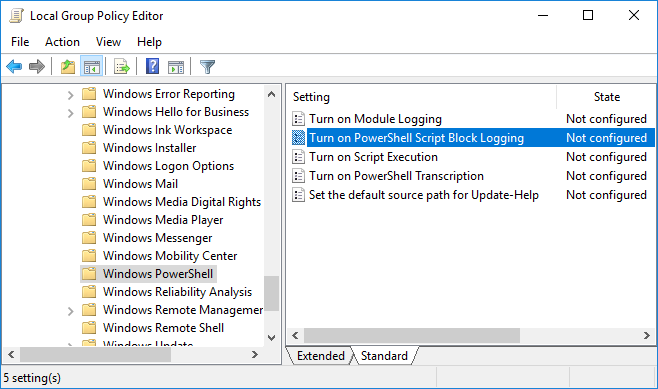Click Not configured state of Script Execution
658x389 pixels.
click(x=606, y=157)
